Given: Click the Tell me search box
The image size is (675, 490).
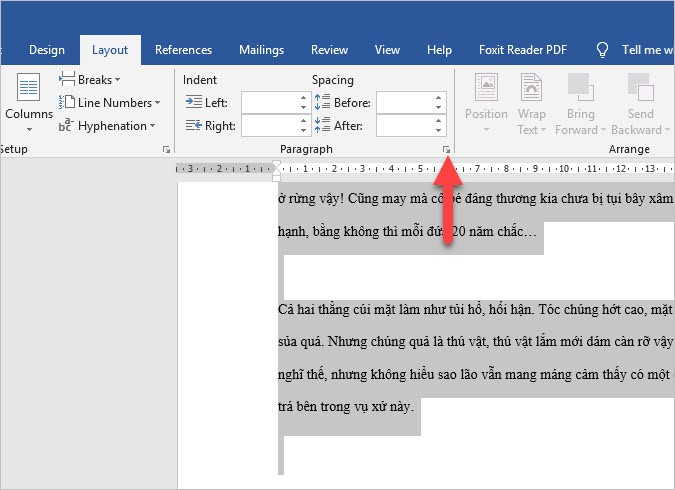Looking at the screenshot, I should (647, 50).
